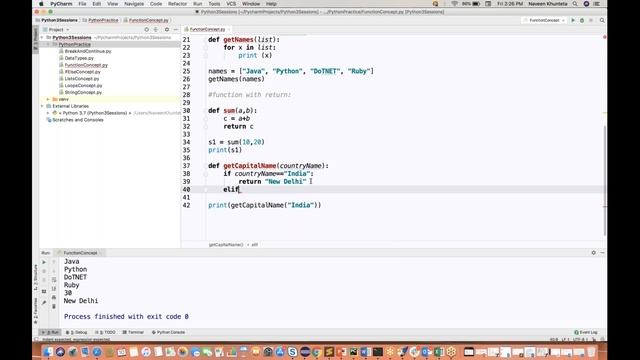Open BreakAndContinue.py in project tree
Viewport: 640px width, 360px height.
tap(88, 51)
